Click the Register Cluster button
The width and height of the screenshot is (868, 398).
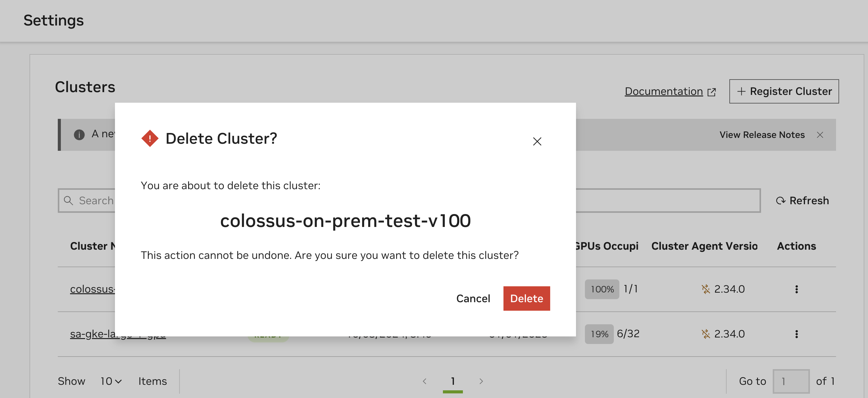783,91
